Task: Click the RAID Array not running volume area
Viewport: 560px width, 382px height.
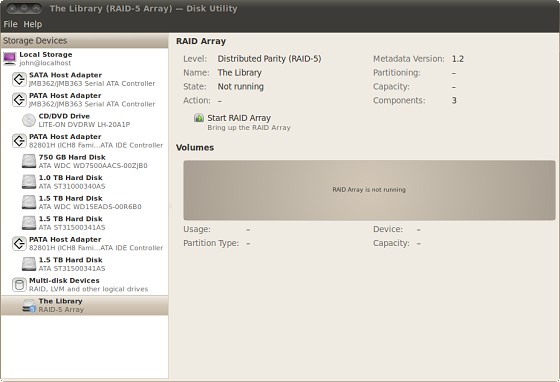Action: (x=369, y=190)
